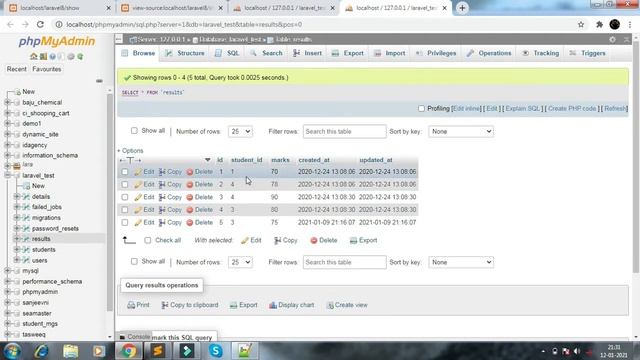Image resolution: width=640 pixels, height=360 pixels.
Task: Click the Copy icon for row id 2
Action: pos(162,184)
